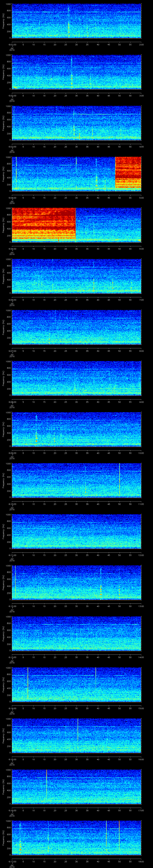Click the "9:00" end time label
This screenshot has height=868, width=153.
click(x=141, y=402)
